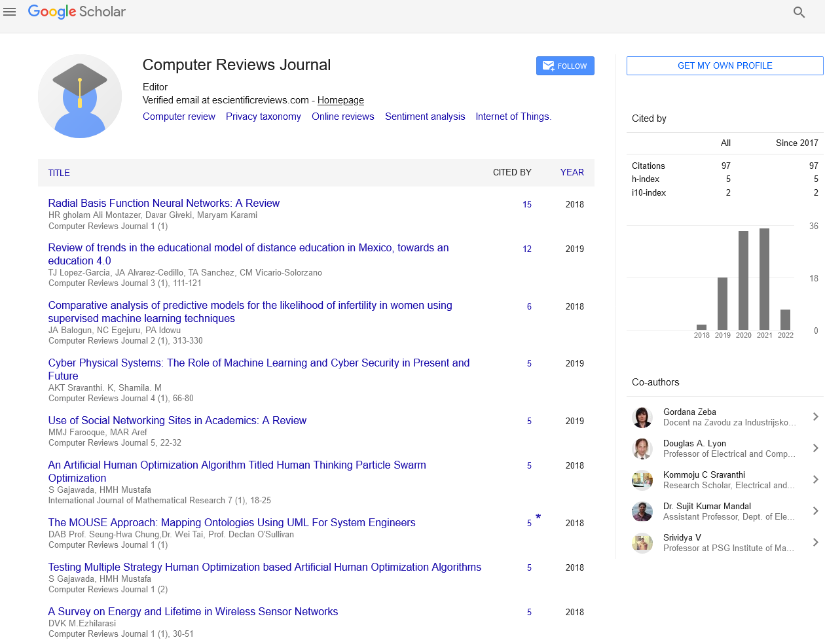Open Douglas A. Lyon's profile photo
825x644 pixels.
point(642,448)
